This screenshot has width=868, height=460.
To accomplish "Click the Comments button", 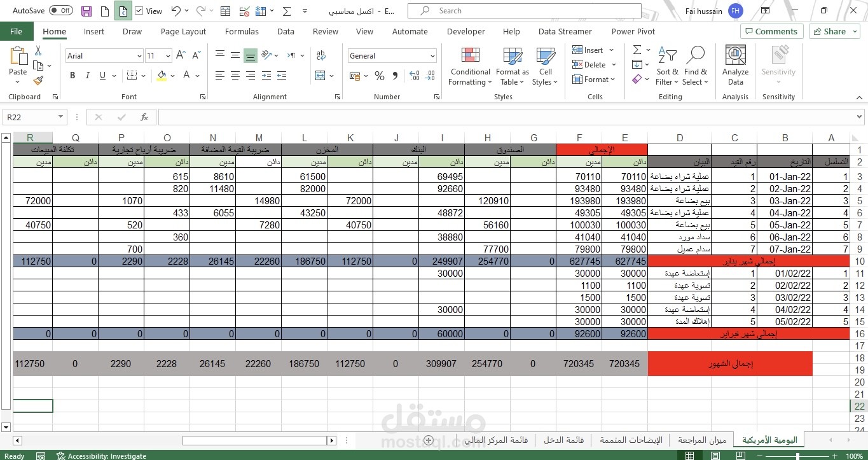I will (x=772, y=31).
